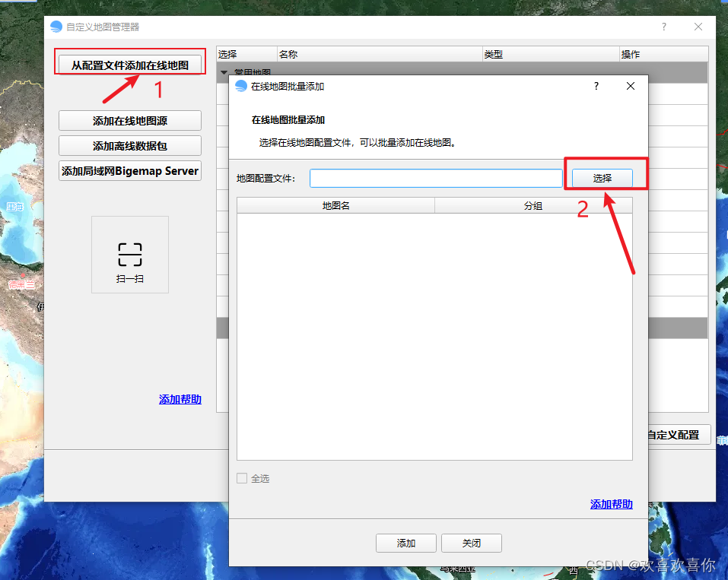Click the Bigemap logo in dialog title
The width and height of the screenshot is (728, 580).
click(x=241, y=86)
